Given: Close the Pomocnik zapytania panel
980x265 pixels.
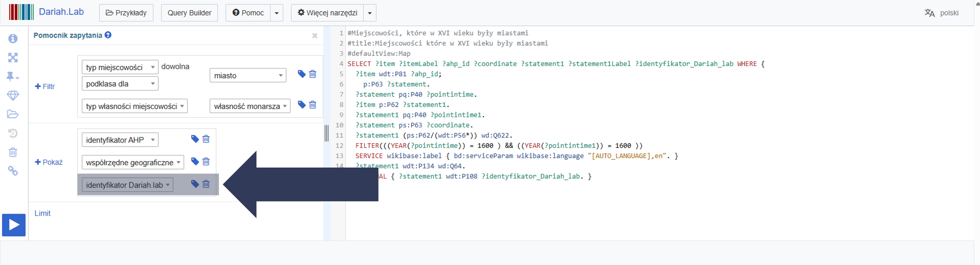Looking at the screenshot, I should point(315,36).
